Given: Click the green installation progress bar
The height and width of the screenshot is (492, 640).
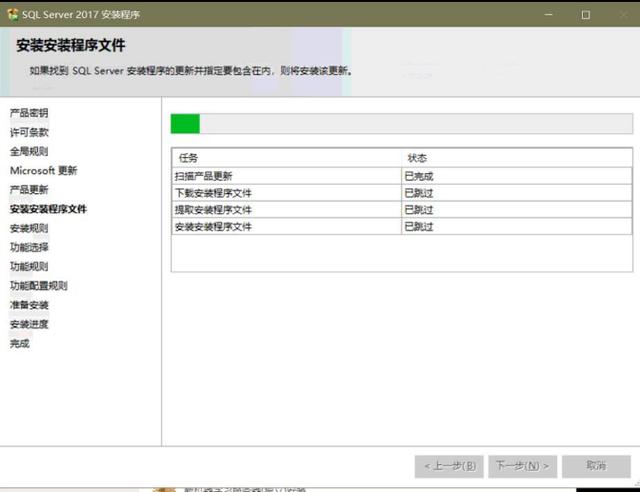Looking at the screenshot, I should coord(402,123).
